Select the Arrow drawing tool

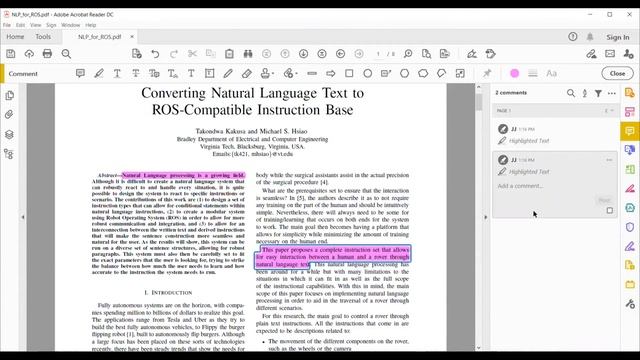pyautogui.click(x=331, y=73)
